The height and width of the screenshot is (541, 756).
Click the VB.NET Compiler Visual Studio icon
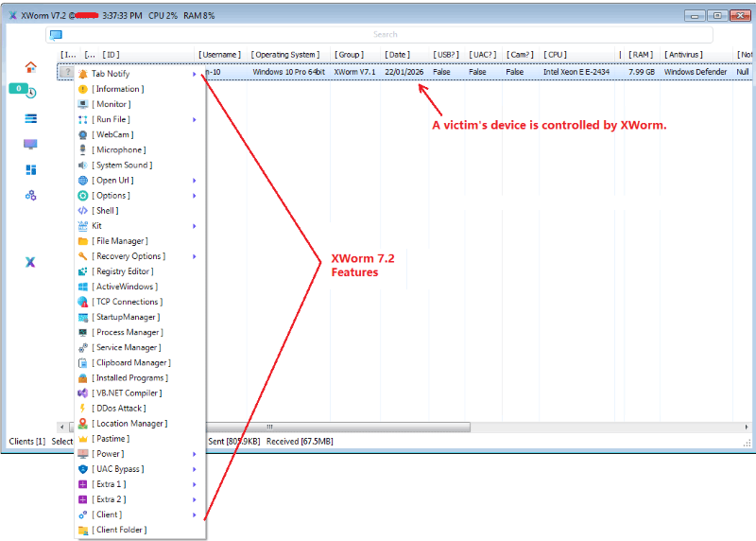click(83, 393)
